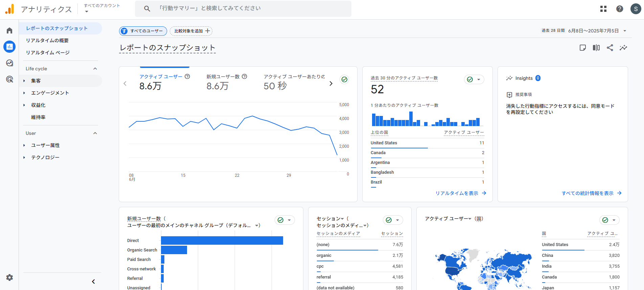Click the organic session medium row
This screenshot has height=290, width=644.
tap(360, 256)
